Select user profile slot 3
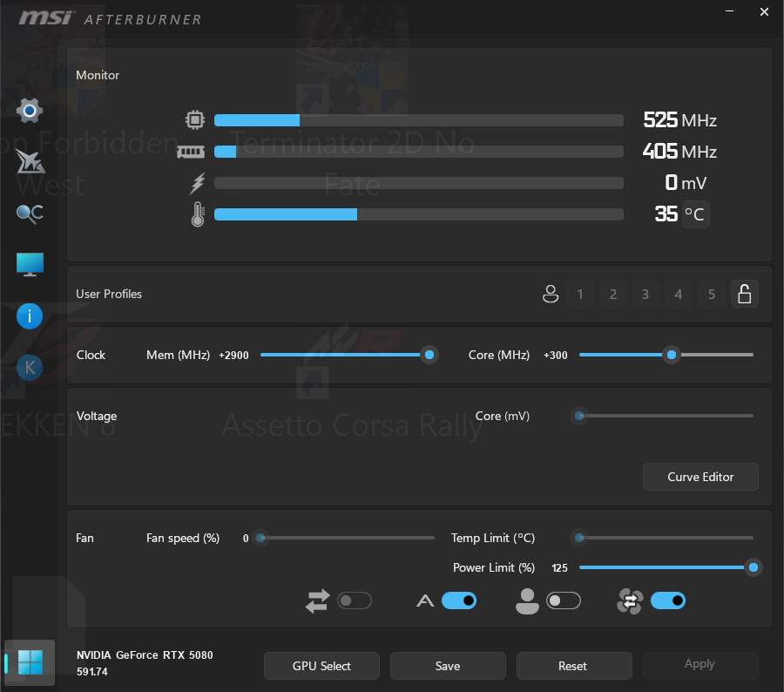This screenshot has height=692, width=784. [645, 295]
